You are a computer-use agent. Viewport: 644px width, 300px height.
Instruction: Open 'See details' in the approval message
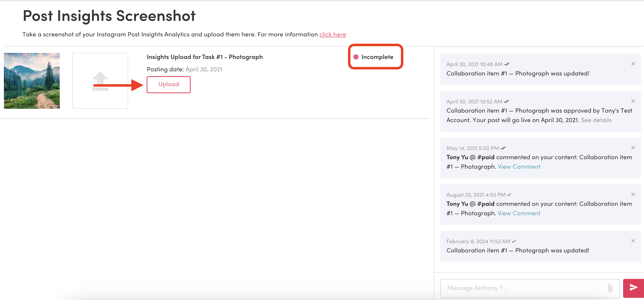coord(596,120)
